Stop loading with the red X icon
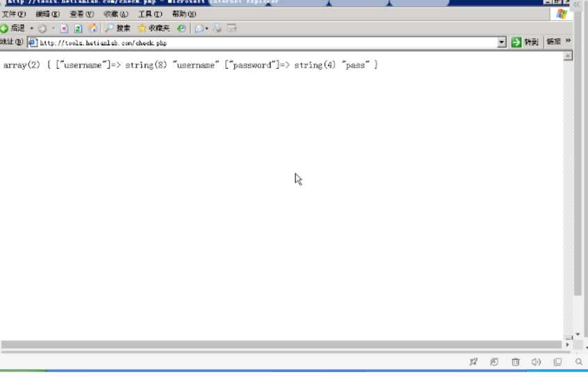 [64, 29]
